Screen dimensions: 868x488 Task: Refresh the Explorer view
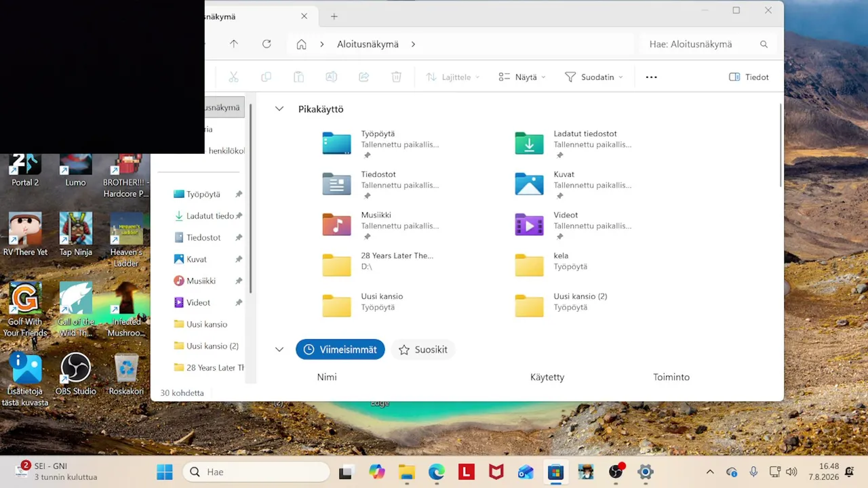(x=267, y=44)
